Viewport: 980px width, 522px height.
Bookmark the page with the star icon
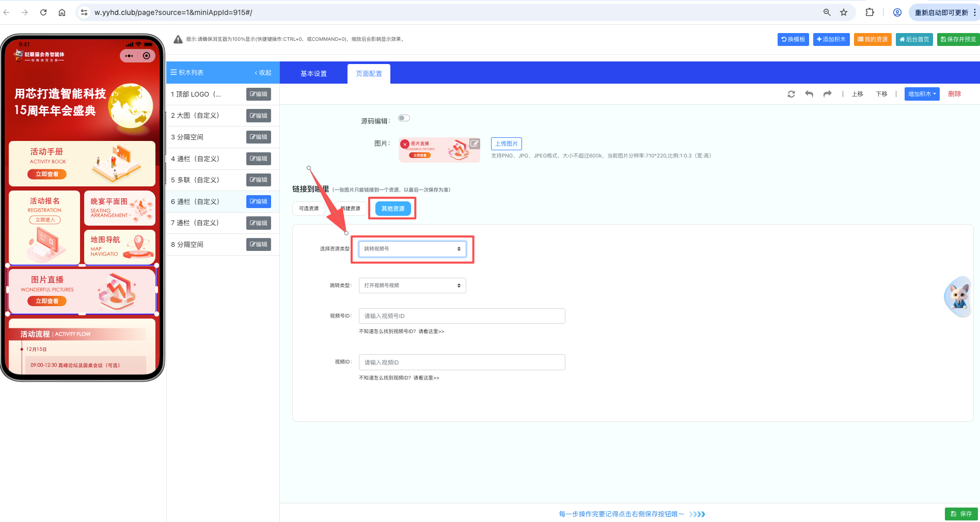coord(844,12)
